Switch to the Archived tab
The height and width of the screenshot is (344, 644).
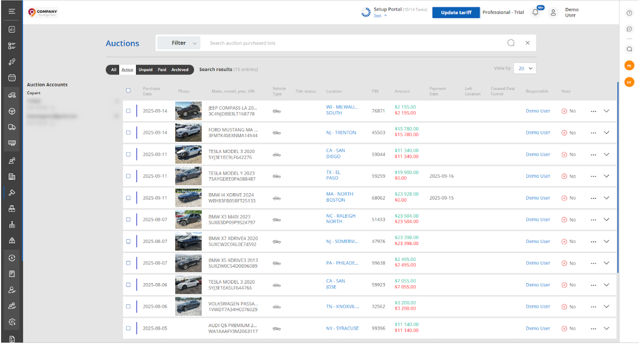180,70
